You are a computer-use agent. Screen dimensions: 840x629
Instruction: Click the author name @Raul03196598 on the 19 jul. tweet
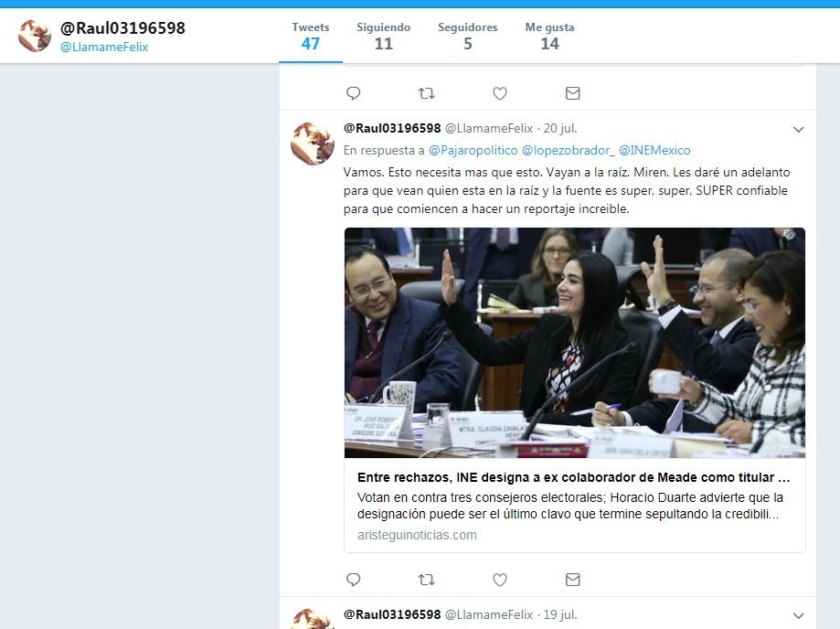392,614
